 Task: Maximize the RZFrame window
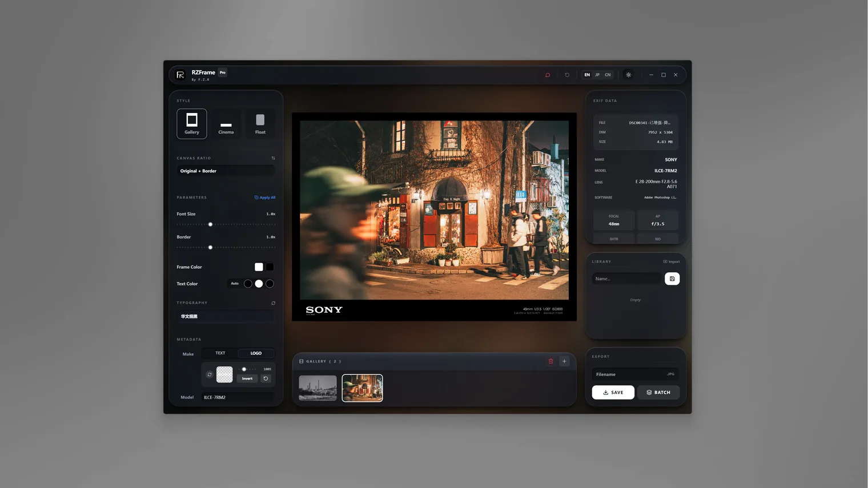point(664,75)
